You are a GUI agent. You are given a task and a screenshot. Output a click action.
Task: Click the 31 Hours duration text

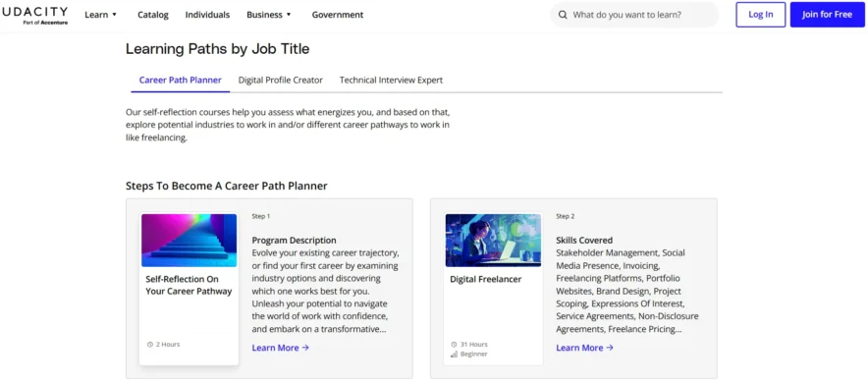[x=474, y=345]
